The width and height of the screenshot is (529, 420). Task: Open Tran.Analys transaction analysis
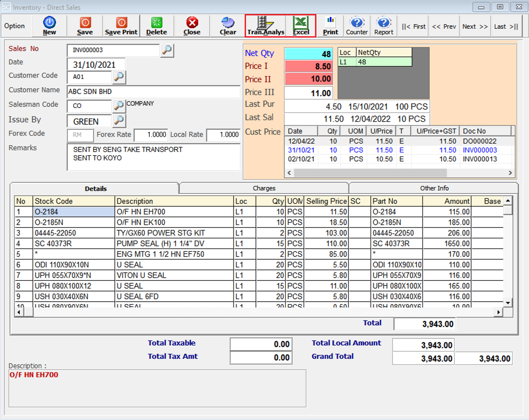pos(266,26)
